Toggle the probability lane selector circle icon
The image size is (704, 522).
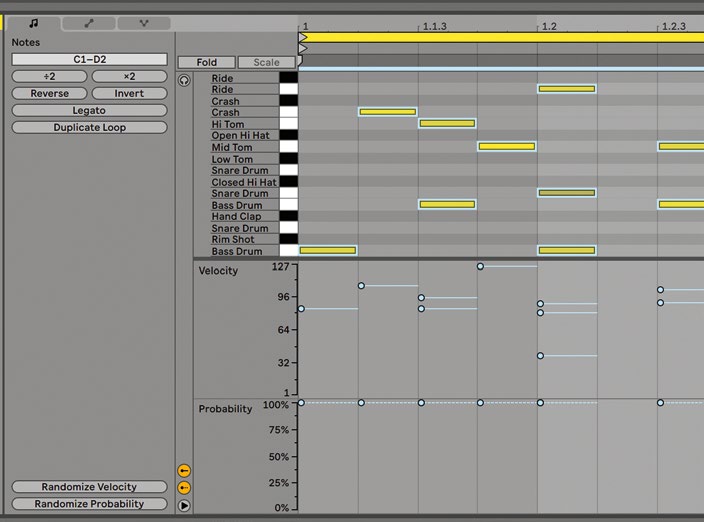click(184, 487)
